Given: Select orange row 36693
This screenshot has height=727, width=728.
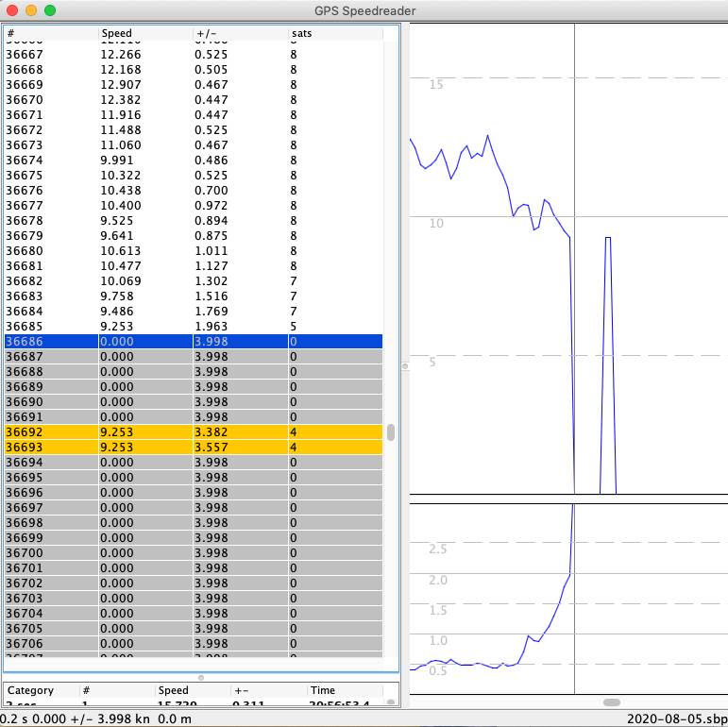Looking at the screenshot, I should [193, 447].
